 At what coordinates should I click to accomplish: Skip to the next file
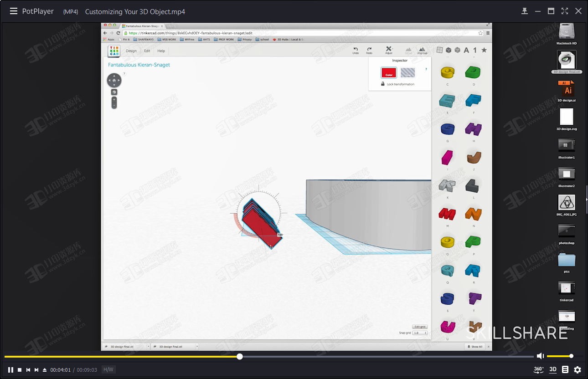(x=36, y=370)
